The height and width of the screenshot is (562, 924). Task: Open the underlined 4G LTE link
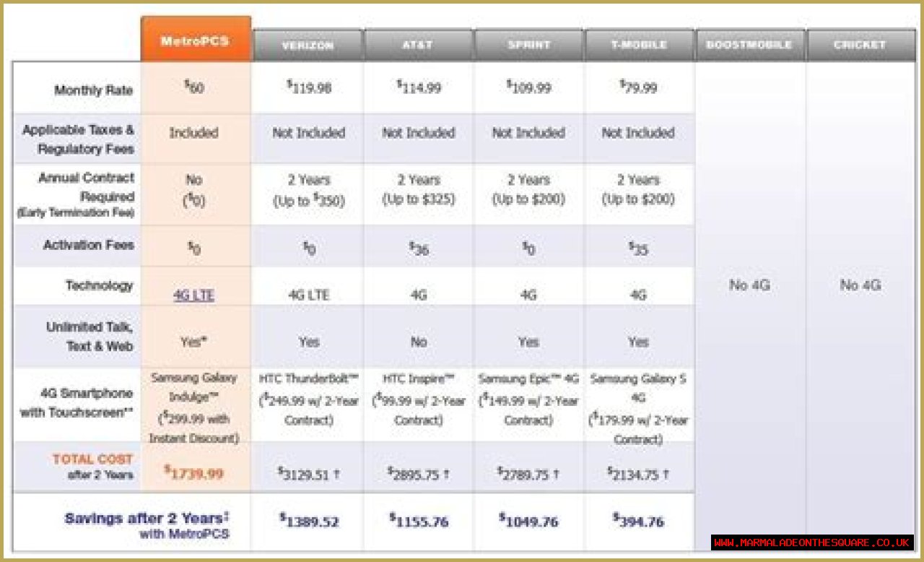coord(193,295)
